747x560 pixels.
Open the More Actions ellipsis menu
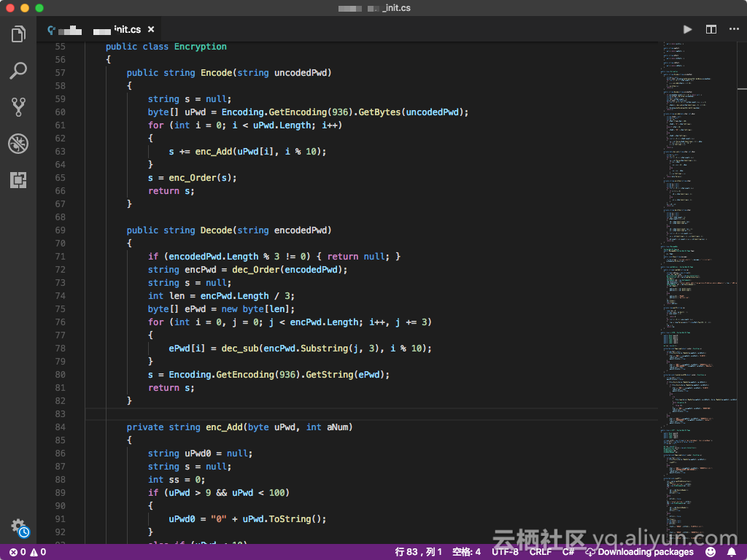pyautogui.click(x=734, y=29)
